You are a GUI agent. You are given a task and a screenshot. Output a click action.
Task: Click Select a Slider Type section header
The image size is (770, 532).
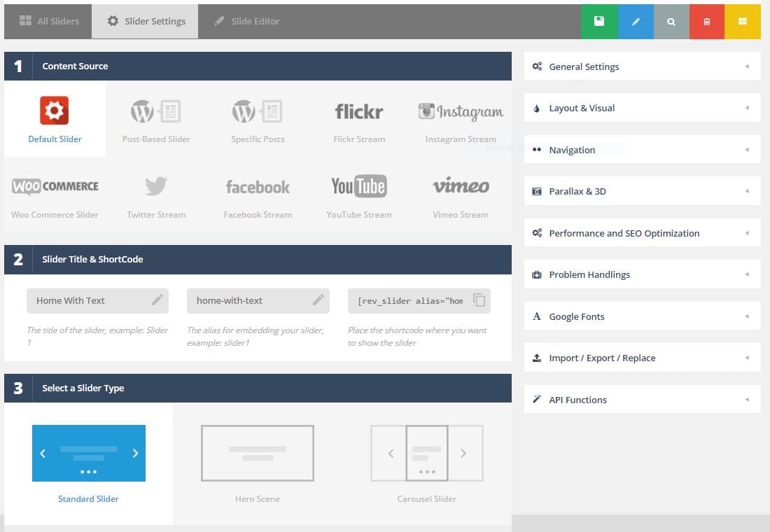tap(258, 388)
